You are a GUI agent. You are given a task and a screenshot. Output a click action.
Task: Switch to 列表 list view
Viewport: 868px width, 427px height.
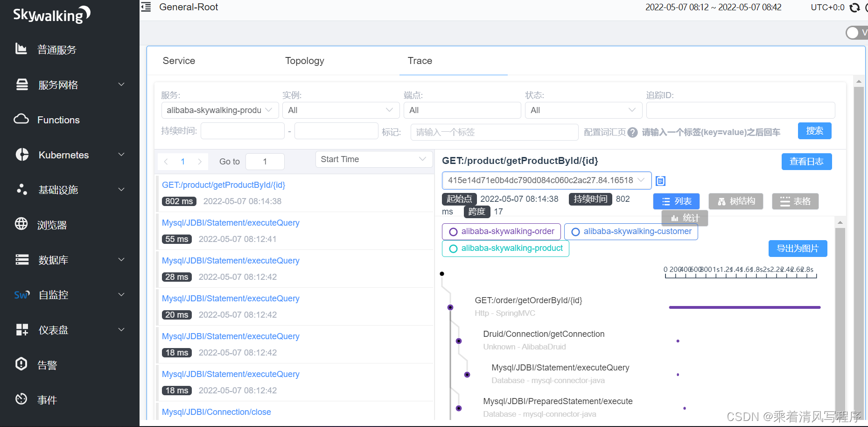click(x=676, y=201)
